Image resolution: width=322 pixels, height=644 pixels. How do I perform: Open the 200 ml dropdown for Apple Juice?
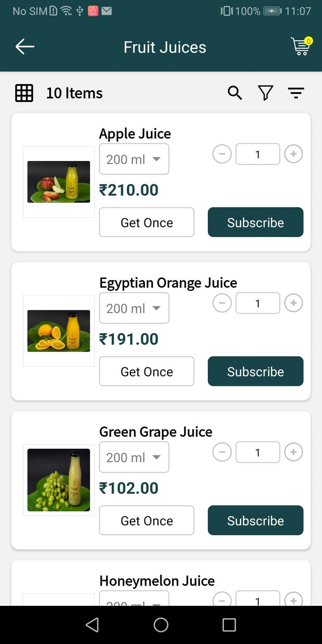click(134, 159)
